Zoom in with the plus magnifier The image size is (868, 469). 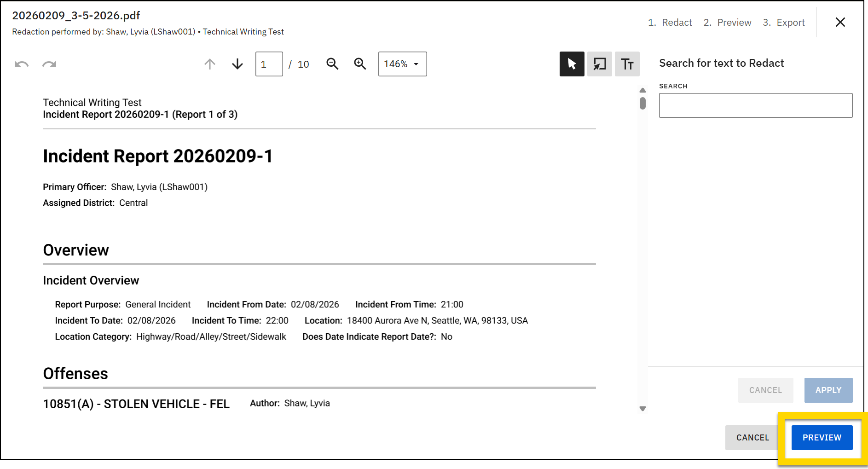(x=360, y=64)
